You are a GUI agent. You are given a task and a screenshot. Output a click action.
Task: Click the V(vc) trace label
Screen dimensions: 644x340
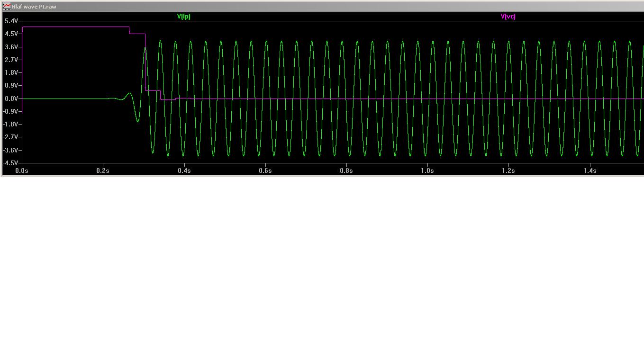508,17
